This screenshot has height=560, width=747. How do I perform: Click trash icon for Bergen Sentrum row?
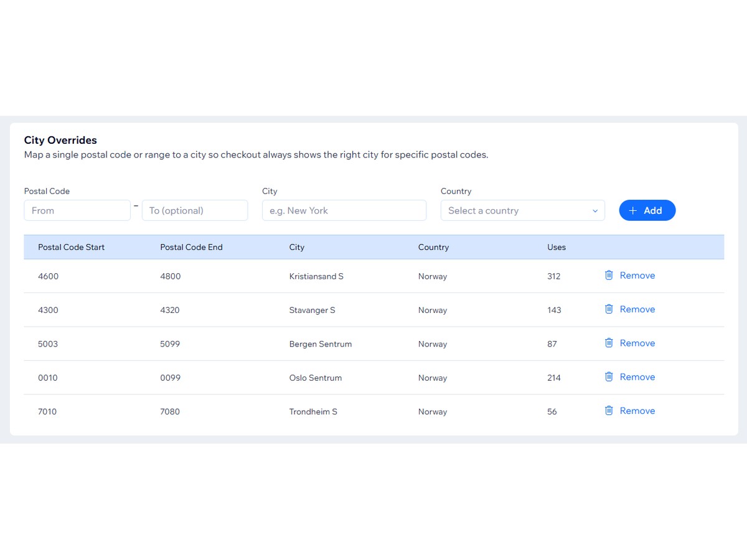[609, 343]
